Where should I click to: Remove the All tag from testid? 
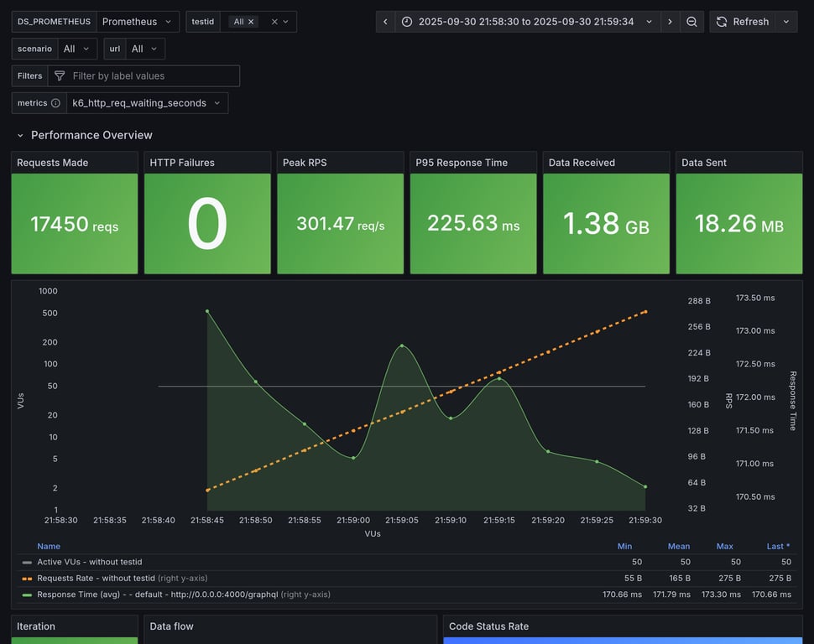251,22
